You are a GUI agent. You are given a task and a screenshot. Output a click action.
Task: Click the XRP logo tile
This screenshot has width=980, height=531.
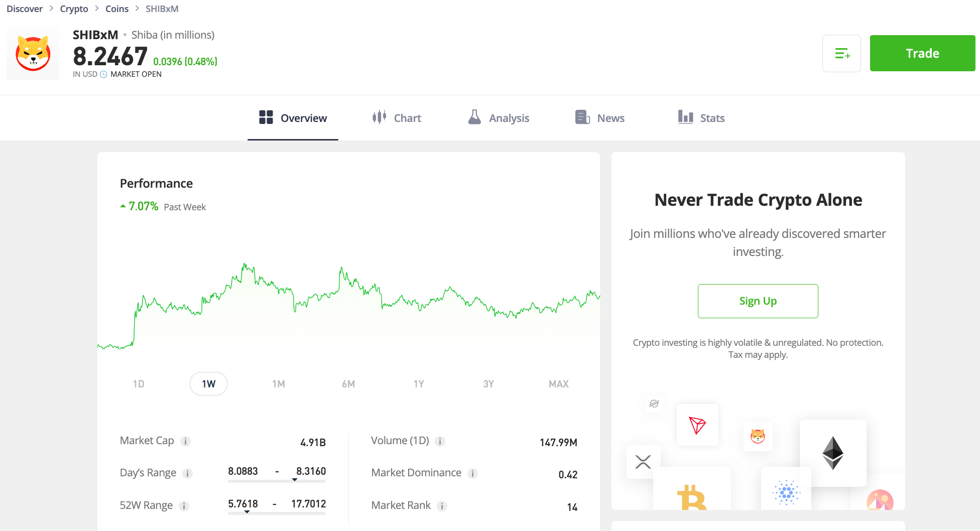tap(643, 462)
